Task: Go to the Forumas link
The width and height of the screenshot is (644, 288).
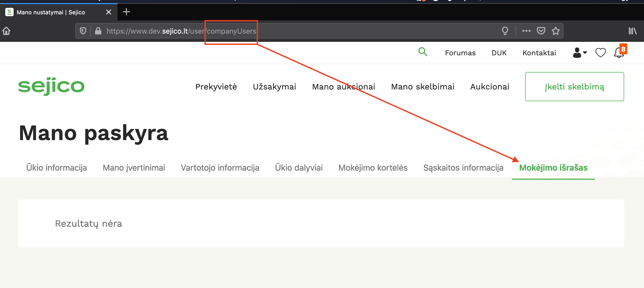Action: tap(460, 53)
